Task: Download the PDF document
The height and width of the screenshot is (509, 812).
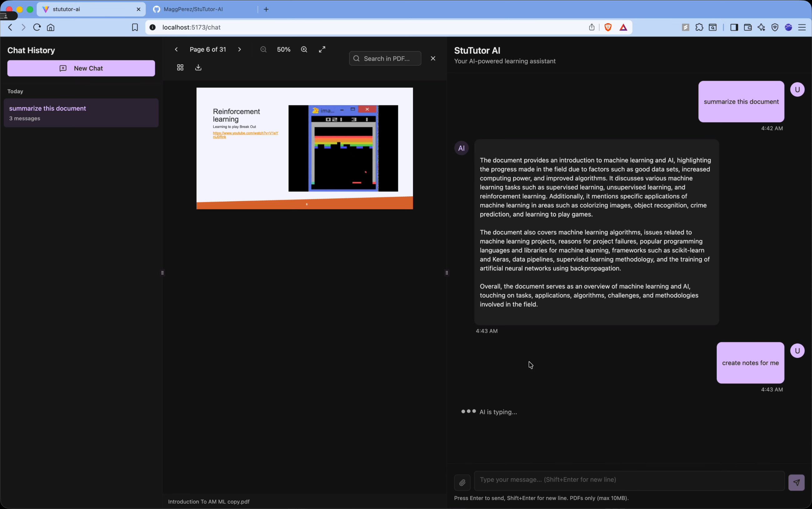Action: pyautogui.click(x=198, y=68)
